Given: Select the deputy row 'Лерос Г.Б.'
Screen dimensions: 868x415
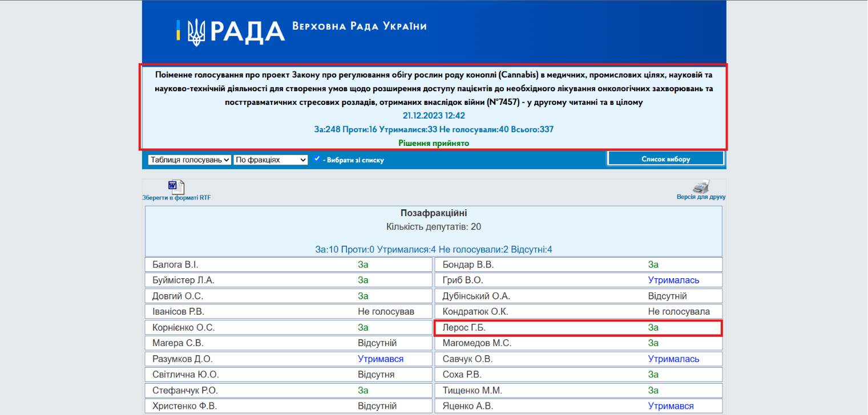Looking at the screenshot, I should tap(579, 328).
